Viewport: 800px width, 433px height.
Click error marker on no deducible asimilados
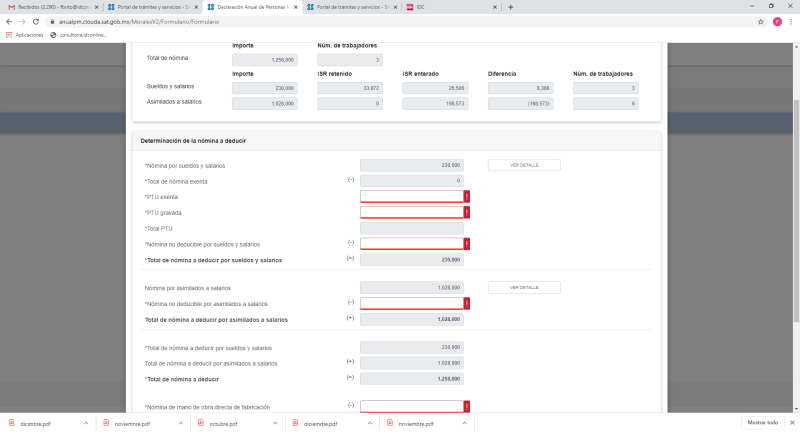pos(467,303)
